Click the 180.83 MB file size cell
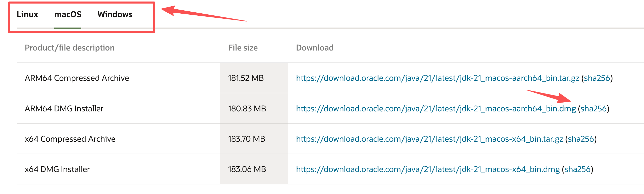This screenshot has height=194, width=644. coord(247,109)
